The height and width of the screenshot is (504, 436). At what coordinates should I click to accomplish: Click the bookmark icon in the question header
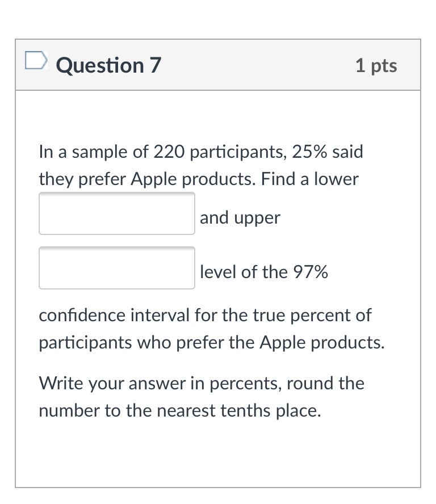click(35, 59)
